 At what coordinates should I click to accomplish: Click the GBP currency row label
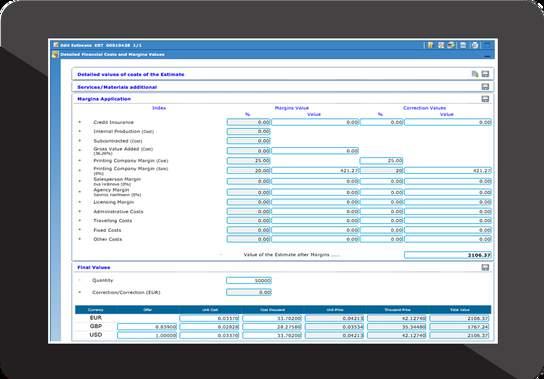[x=96, y=327]
